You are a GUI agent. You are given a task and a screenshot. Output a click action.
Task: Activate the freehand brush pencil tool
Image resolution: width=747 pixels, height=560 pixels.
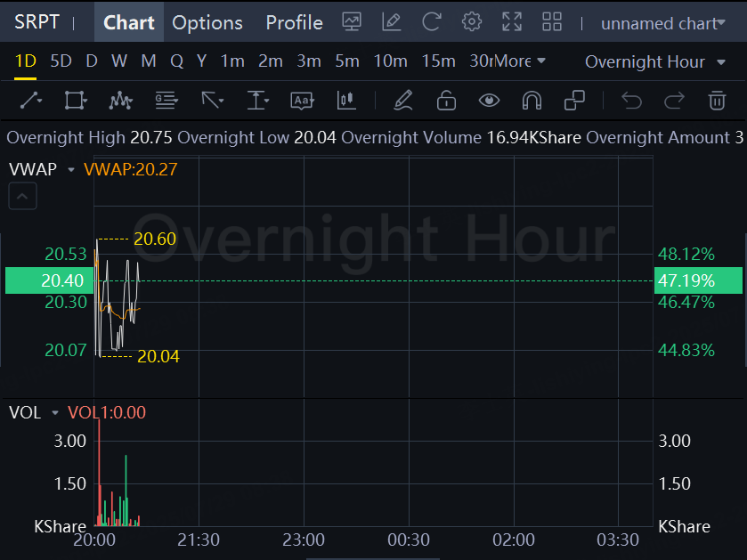click(403, 101)
